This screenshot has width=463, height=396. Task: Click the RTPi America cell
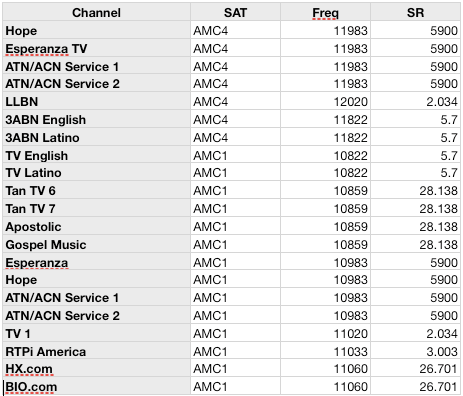[96, 352]
